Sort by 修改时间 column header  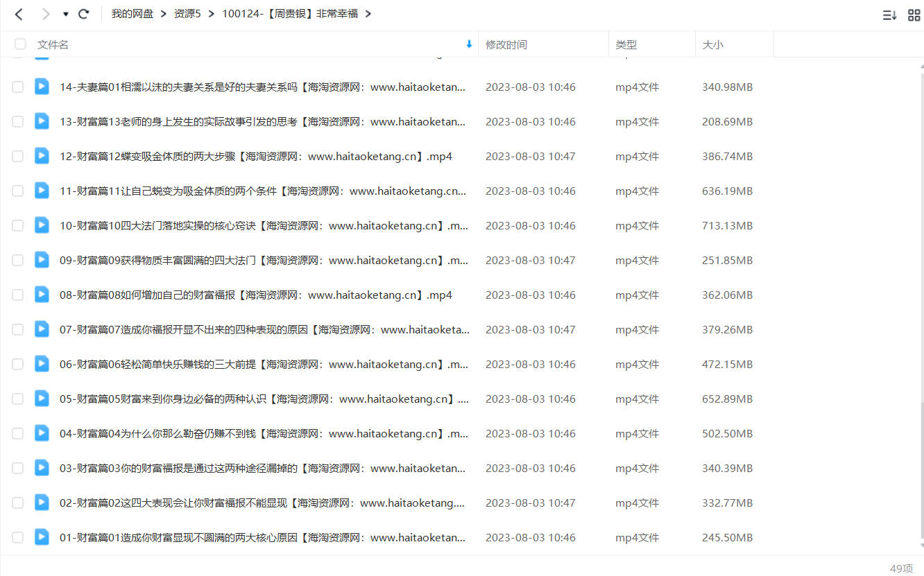[506, 44]
